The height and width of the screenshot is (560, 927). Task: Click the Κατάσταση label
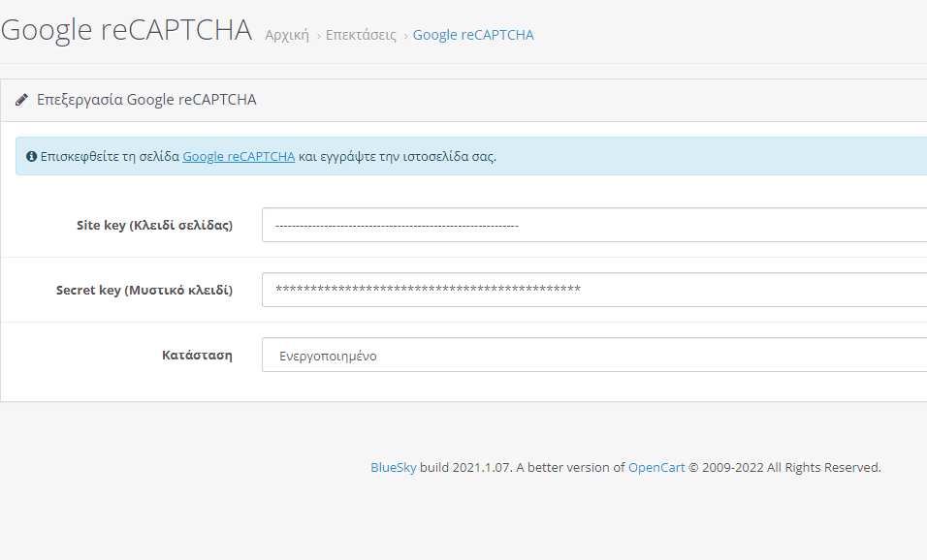coord(197,355)
